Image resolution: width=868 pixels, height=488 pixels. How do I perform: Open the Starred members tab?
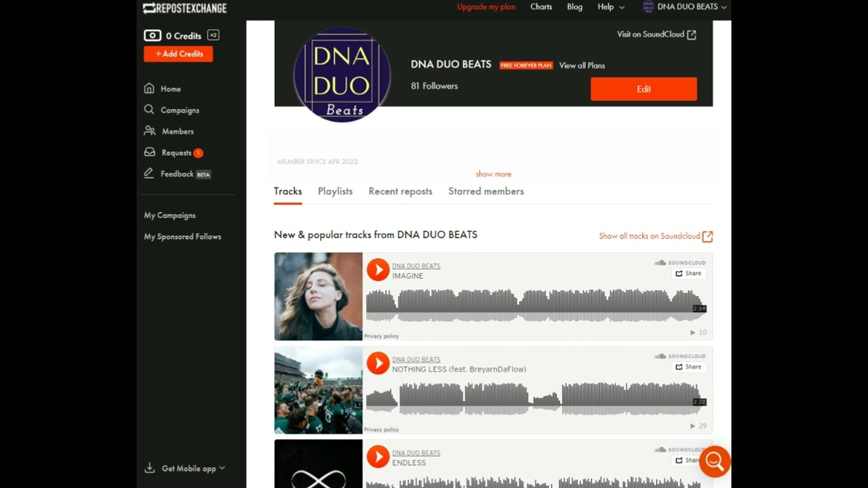[x=486, y=191]
